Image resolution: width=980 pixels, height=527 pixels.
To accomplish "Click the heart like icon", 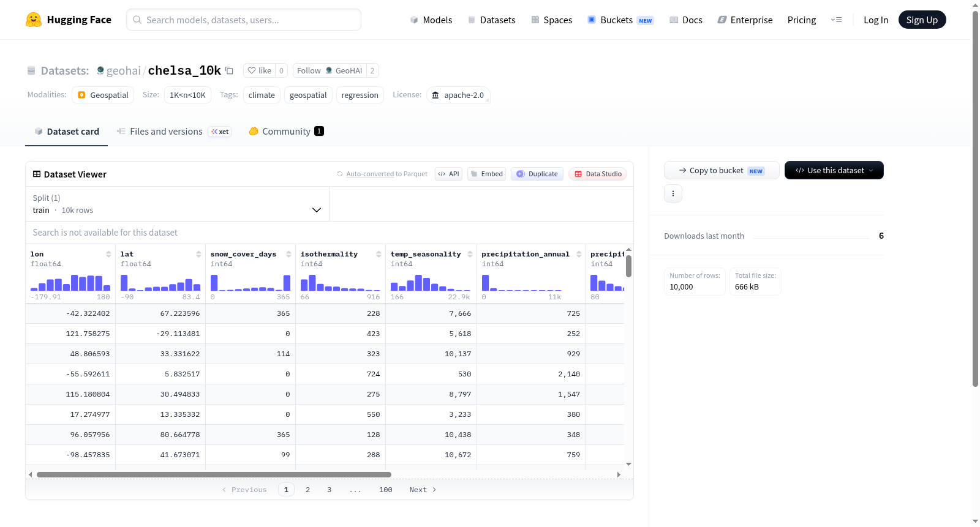I will point(252,70).
